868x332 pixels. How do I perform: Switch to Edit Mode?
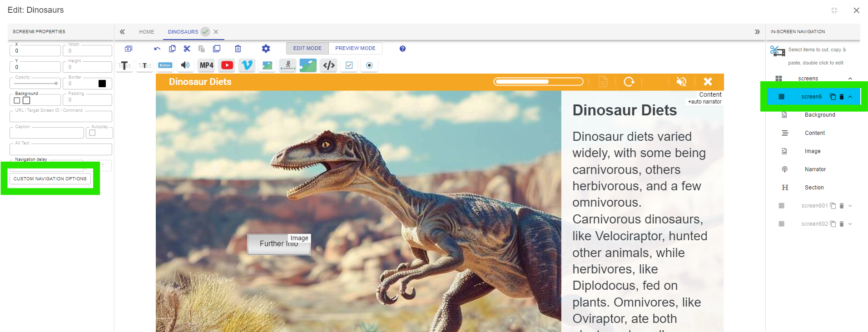tap(308, 48)
